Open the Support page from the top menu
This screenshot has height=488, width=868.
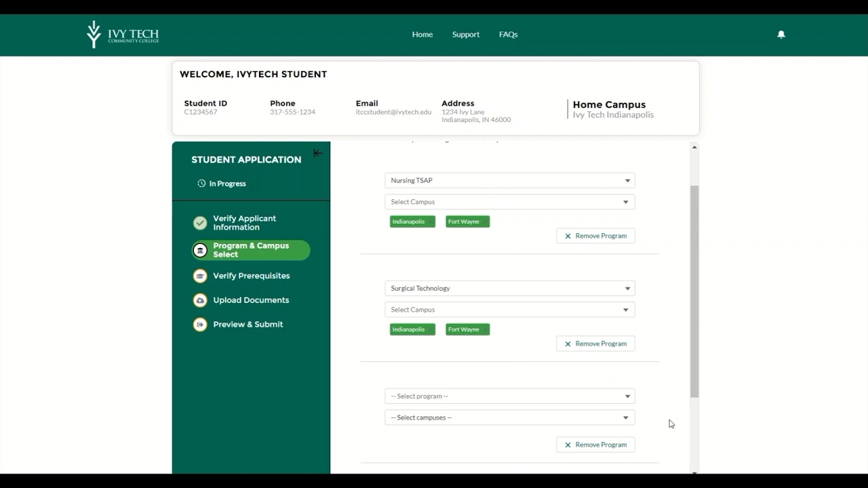[x=466, y=34]
